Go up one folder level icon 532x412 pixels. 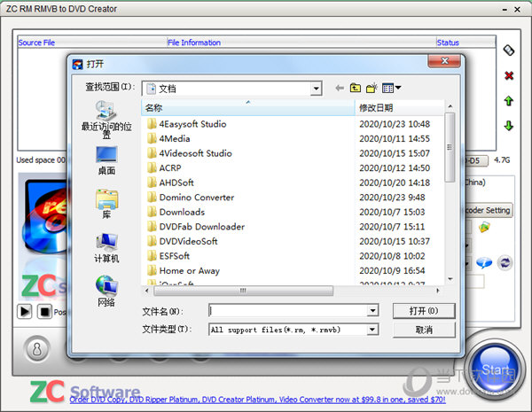(356, 88)
